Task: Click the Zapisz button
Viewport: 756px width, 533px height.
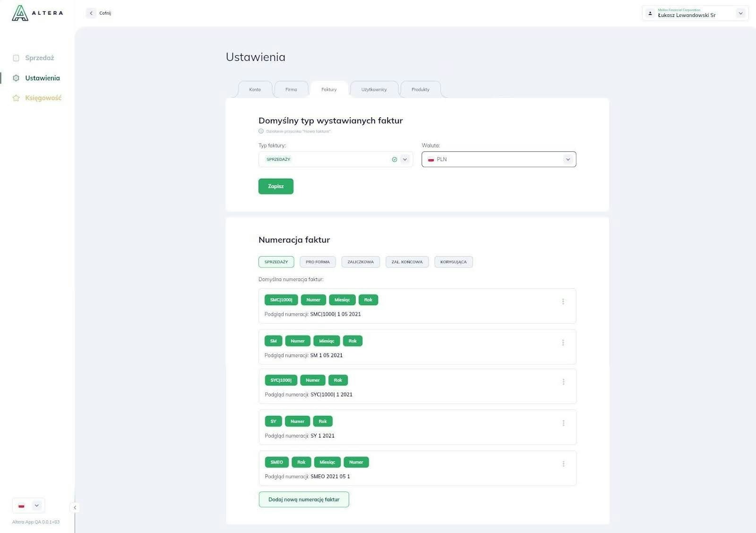Action: pos(276,186)
